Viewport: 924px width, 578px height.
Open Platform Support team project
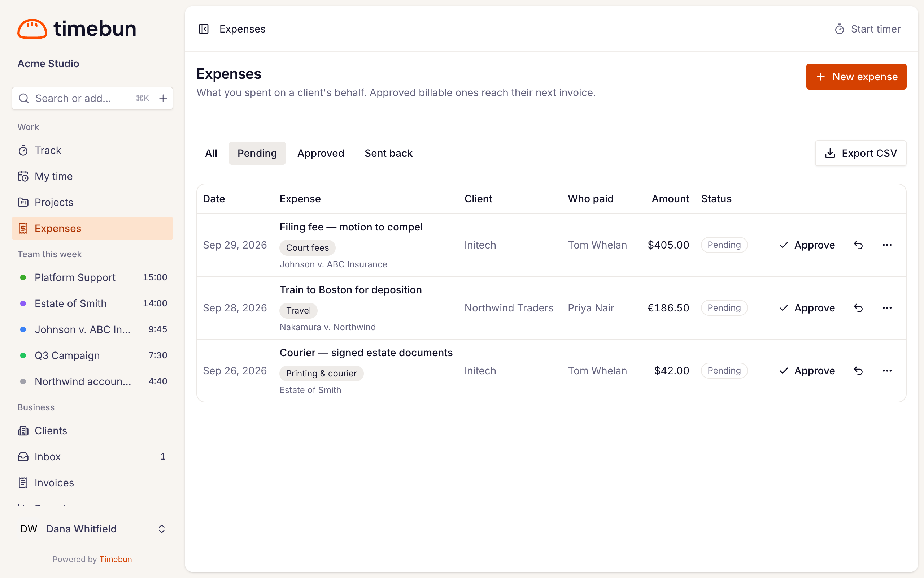(x=92, y=277)
